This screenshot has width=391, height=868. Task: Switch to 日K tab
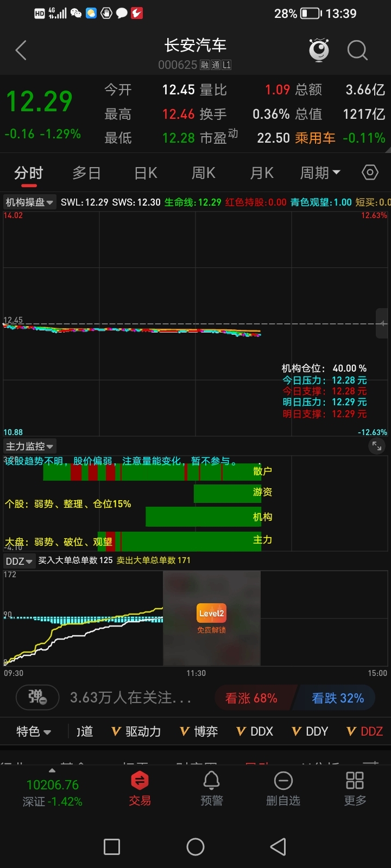pos(146,173)
